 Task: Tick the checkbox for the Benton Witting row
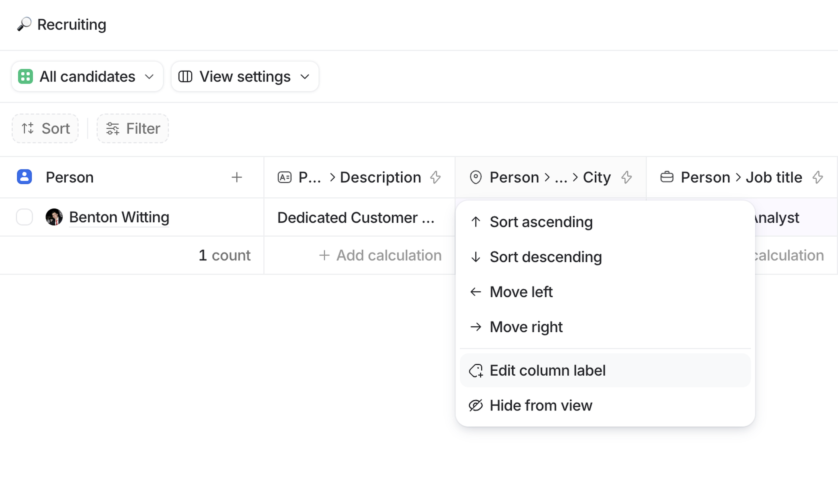[24, 217]
